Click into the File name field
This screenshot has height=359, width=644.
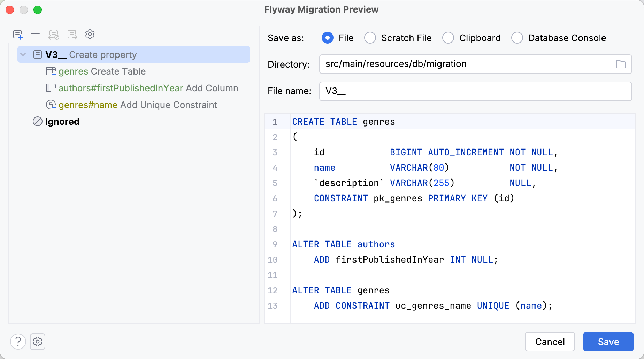(475, 91)
